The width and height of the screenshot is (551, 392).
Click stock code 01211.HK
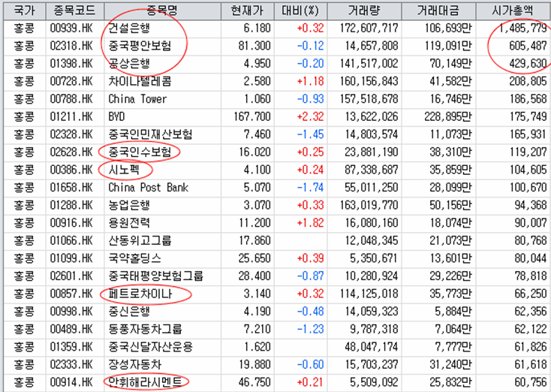[71, 116]
